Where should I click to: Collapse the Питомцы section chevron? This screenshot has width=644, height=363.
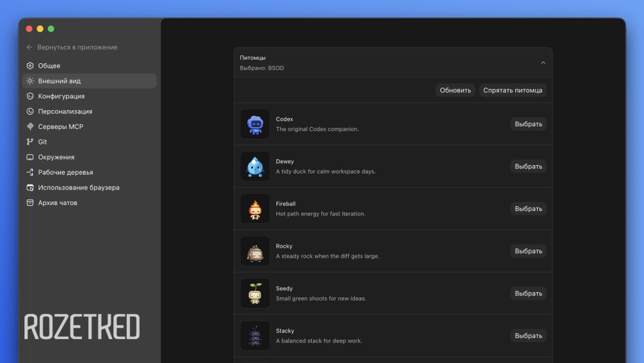click(543, 63)
